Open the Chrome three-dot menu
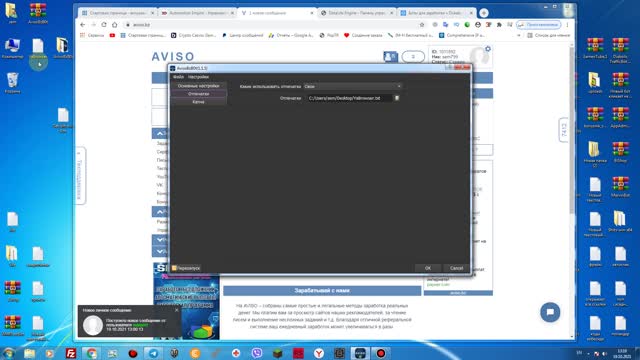The width and height of the screenshot is (640, 360). tap(567, 25)
